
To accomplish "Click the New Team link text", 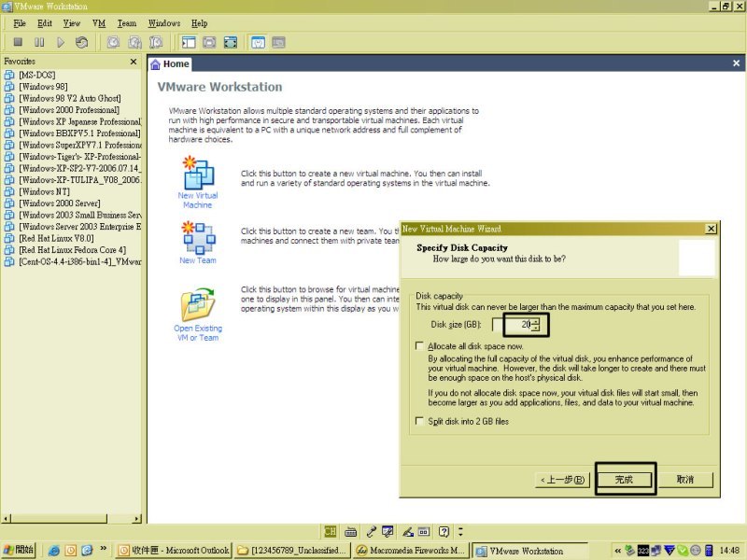I will (x=198, y=260).
